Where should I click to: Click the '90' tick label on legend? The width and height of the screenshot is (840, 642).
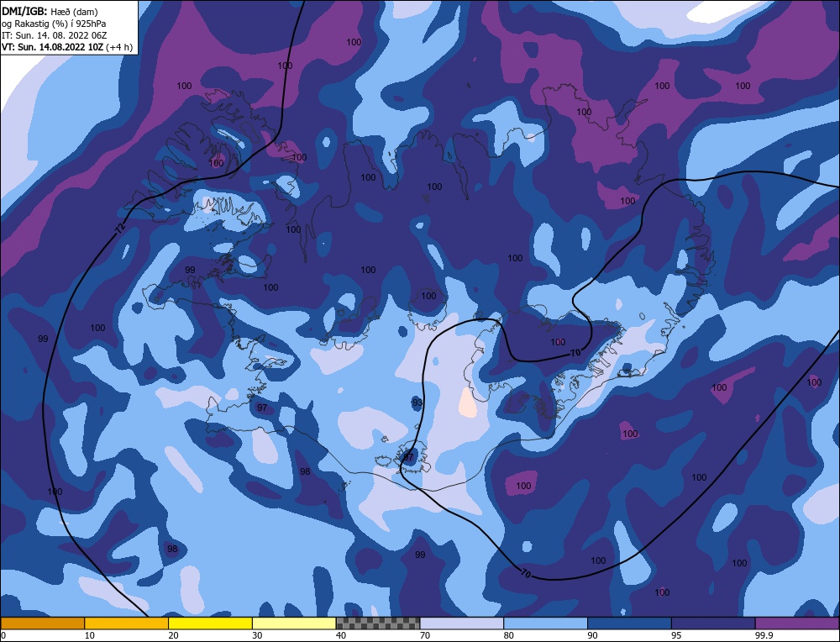tap(592, 635)
